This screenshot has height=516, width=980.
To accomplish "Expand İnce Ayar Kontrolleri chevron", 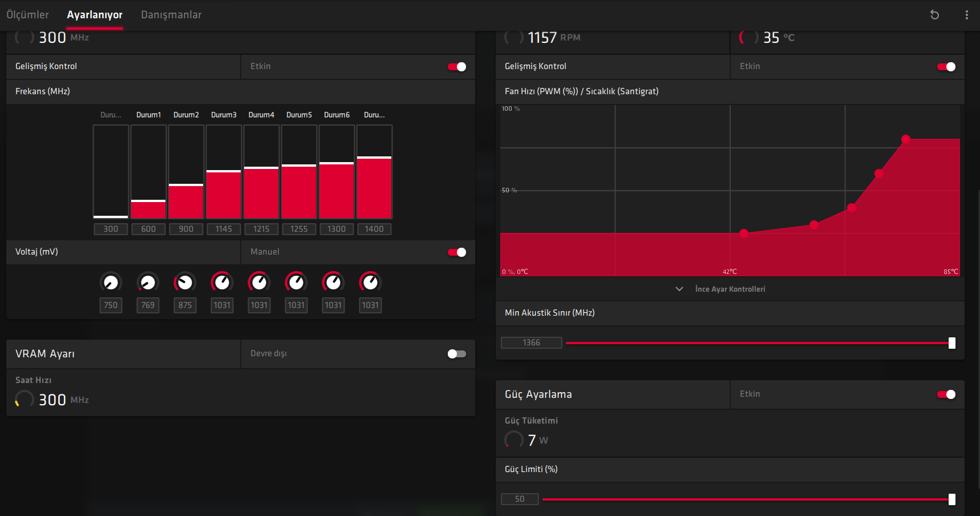I will (x=679, y=289).
